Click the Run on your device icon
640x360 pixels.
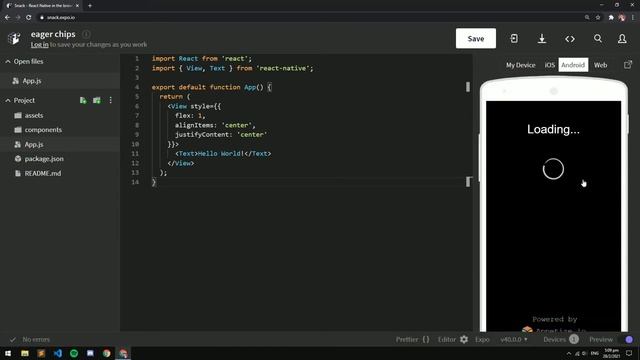(514, 38)
